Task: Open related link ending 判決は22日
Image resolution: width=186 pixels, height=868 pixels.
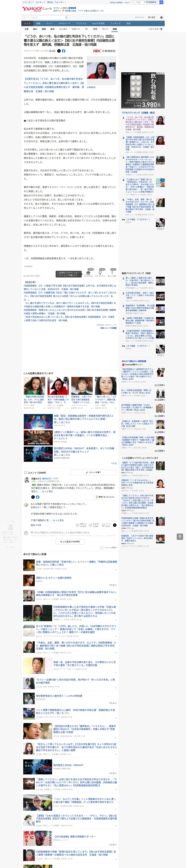Action: click(70, 287)
